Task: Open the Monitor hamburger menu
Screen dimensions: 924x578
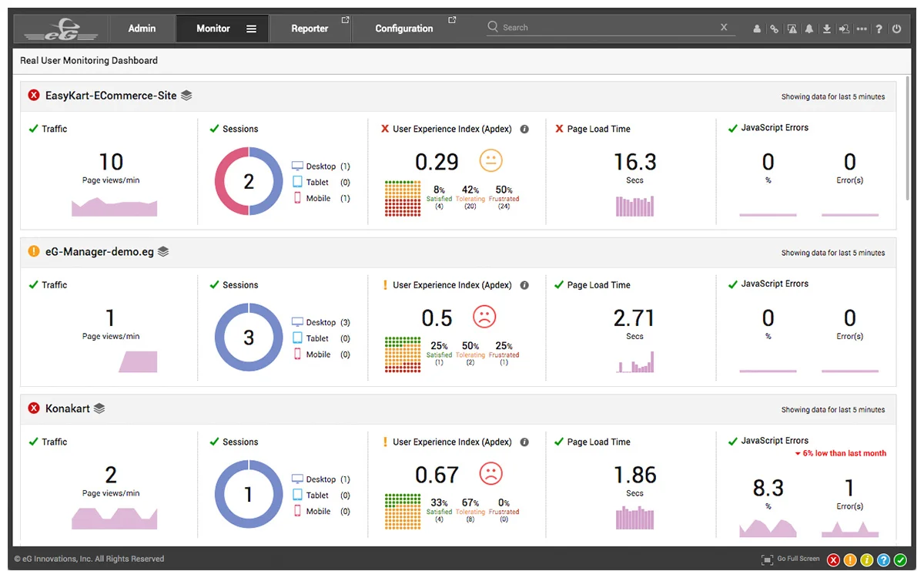Action: point(251,29)
